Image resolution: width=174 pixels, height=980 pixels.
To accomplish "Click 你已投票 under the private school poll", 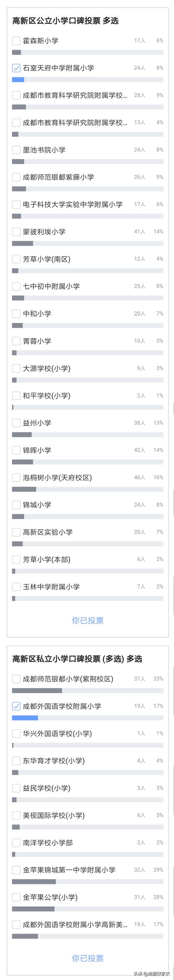I will pyautogui.click(x=88, y=958).
